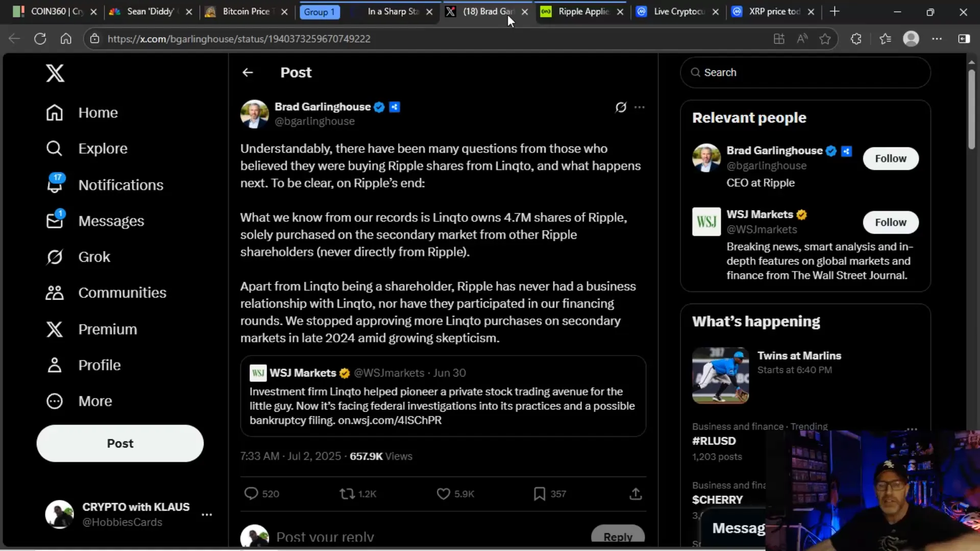Click the CRYPTO with KLAUS account avatar
Viewport: 980px width, 551px height.
point(59,514)
